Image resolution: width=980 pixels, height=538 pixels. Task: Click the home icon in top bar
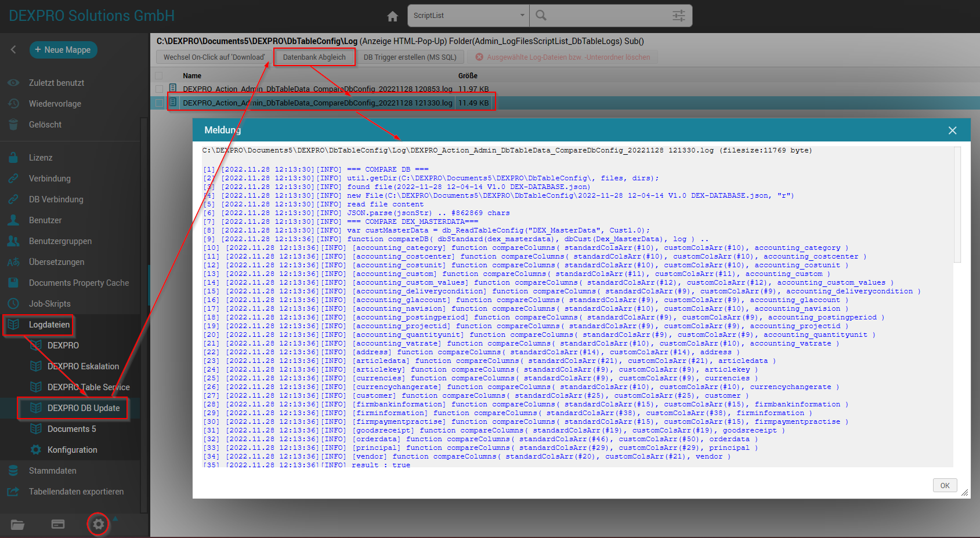click(393, 16)
